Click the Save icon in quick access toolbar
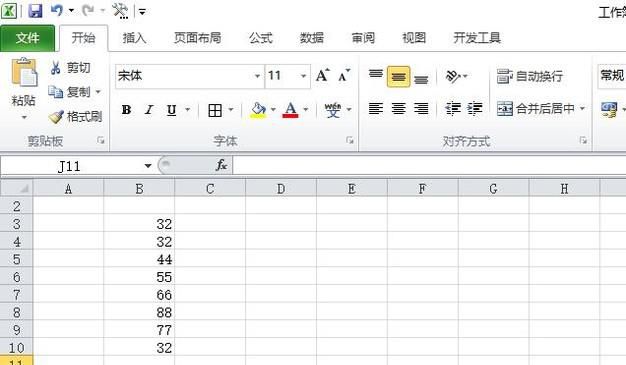 tap(36, 11)
